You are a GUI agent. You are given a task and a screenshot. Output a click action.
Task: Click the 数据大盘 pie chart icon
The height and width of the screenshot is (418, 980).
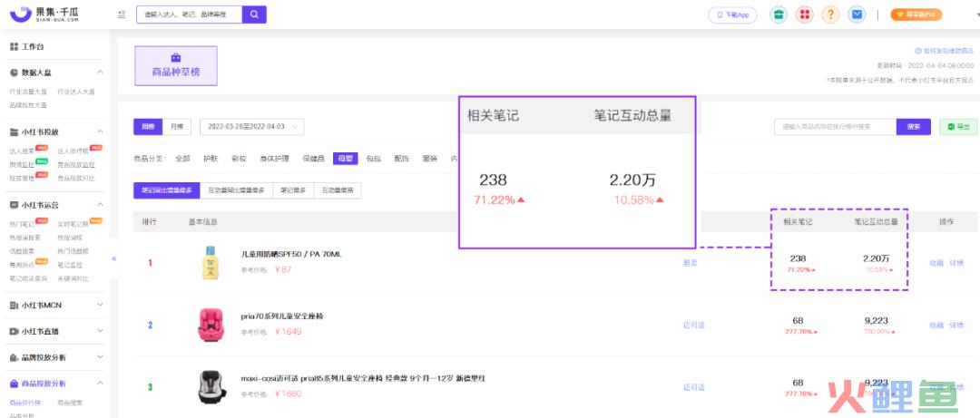pyautogui.click(x=15, y=73)
